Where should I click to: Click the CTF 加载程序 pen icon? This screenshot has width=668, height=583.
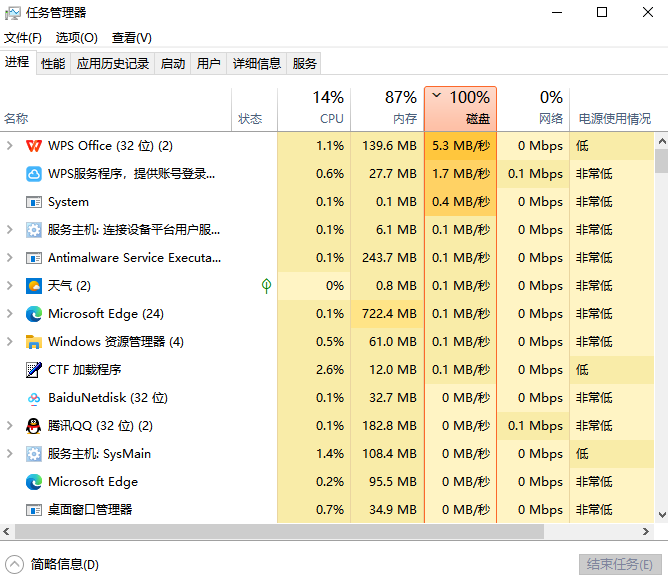[x=34, y=370]
